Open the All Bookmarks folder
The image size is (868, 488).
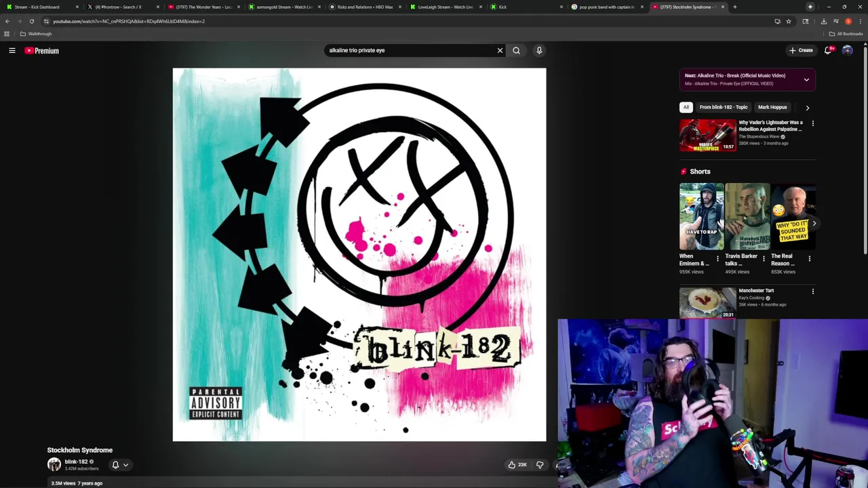click(x=846, y=34)
